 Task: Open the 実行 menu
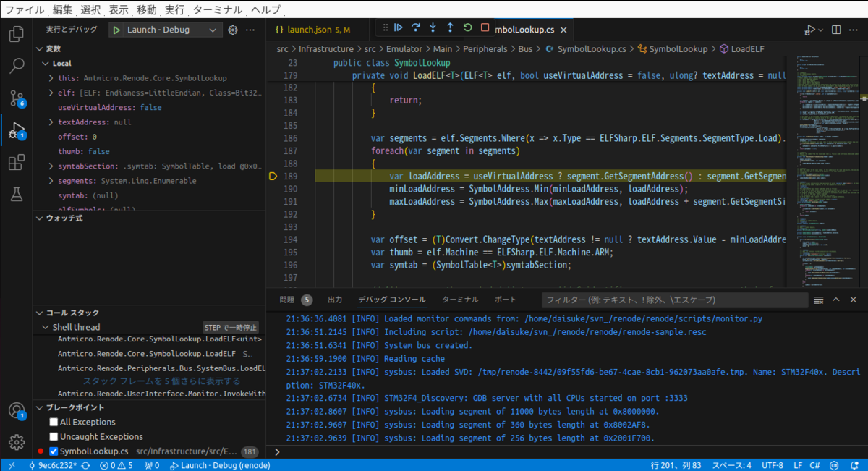[174, 10]
